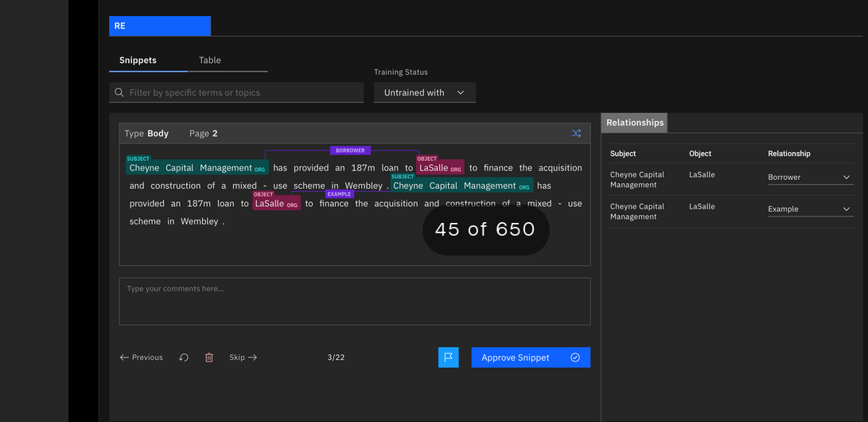Viewport: 868px width, 422px height.
Task: Select the blue RE header tab
Action: pyautogui.click(x=159, y=26)
